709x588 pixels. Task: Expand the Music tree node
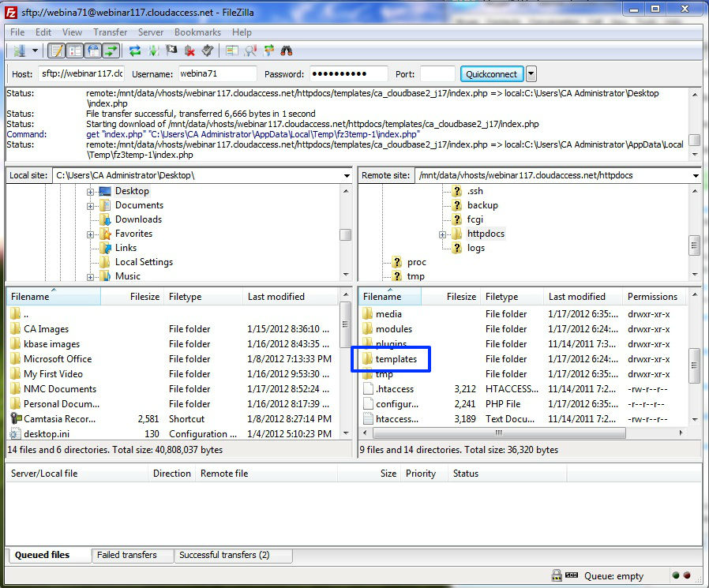point(91,278)
